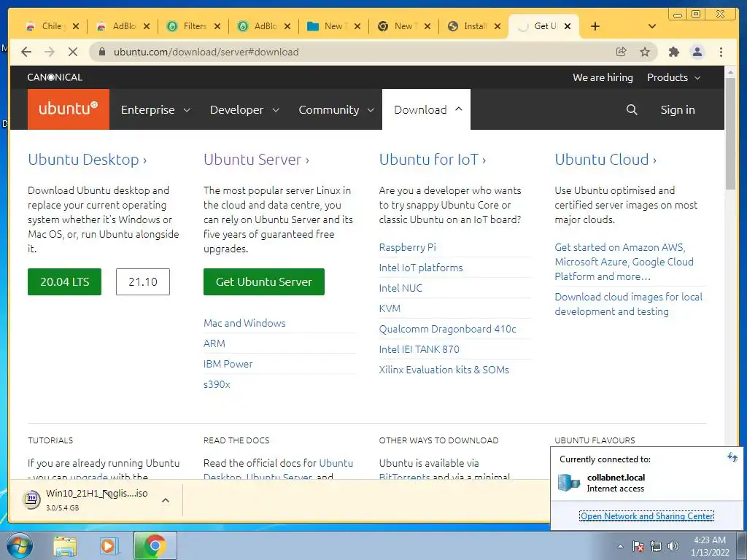Expand the Win10 ISO download options arrow
747x560 pixels.
click(166, 500)
